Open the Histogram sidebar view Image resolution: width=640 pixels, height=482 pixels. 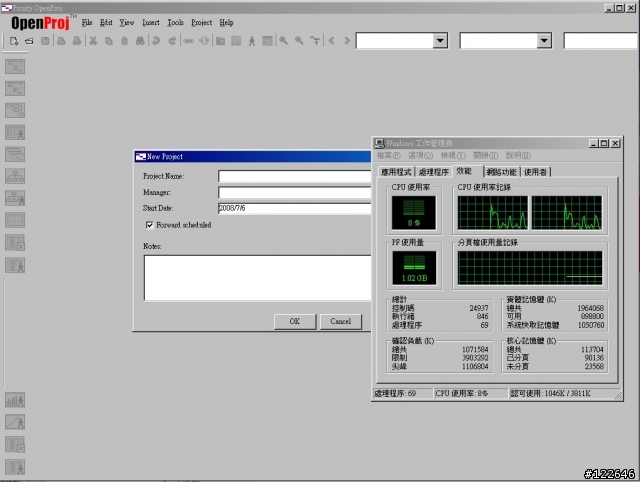[x=15, y=400]
